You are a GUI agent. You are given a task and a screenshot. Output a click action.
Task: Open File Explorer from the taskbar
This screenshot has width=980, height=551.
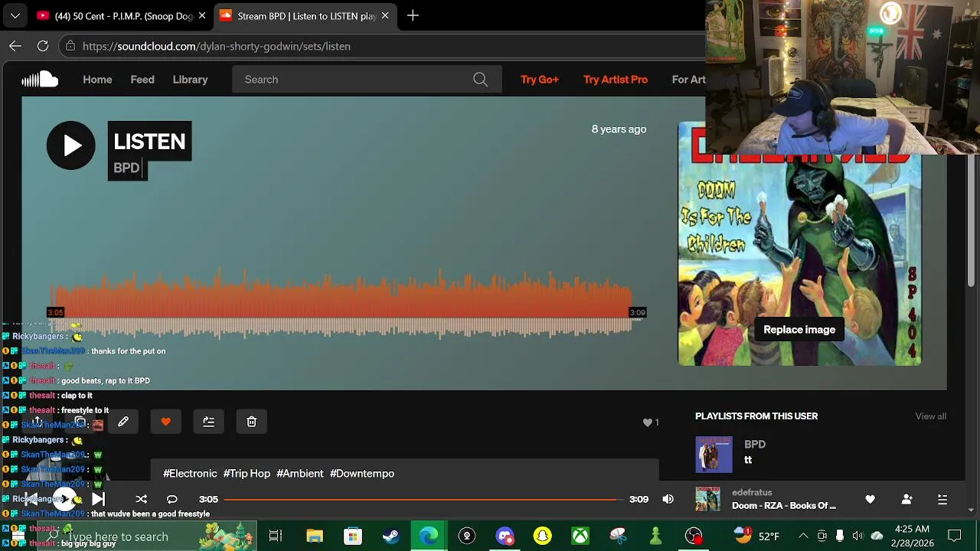[x=315, y=536]
